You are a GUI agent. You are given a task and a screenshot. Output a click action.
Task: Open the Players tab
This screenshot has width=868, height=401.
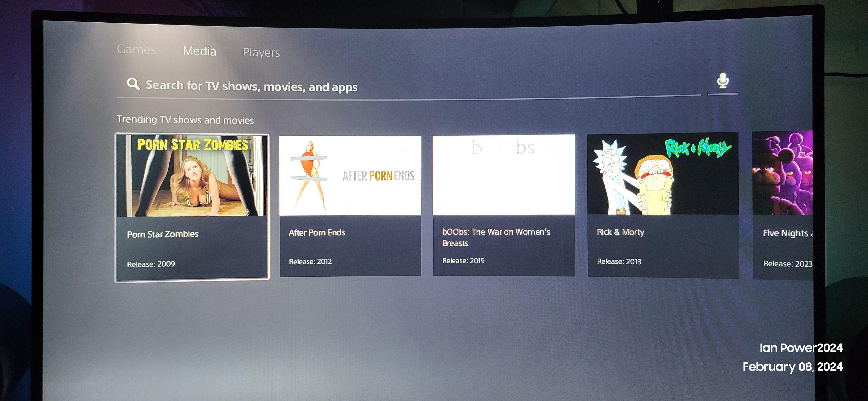click(261, 53)
